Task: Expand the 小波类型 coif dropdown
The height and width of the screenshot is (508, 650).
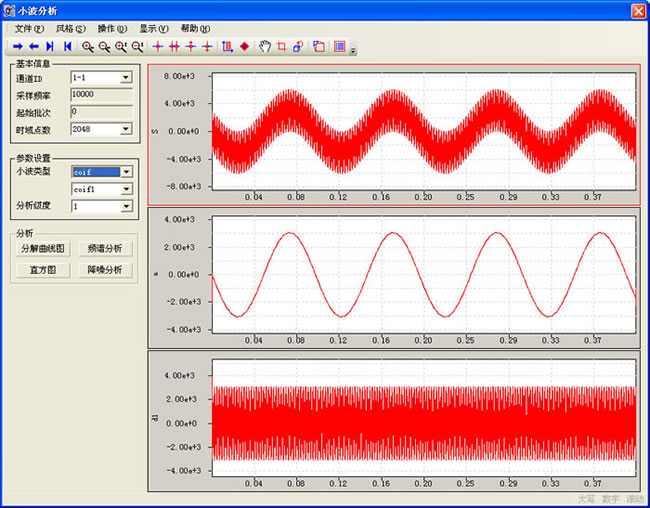Action: (126, 172)
